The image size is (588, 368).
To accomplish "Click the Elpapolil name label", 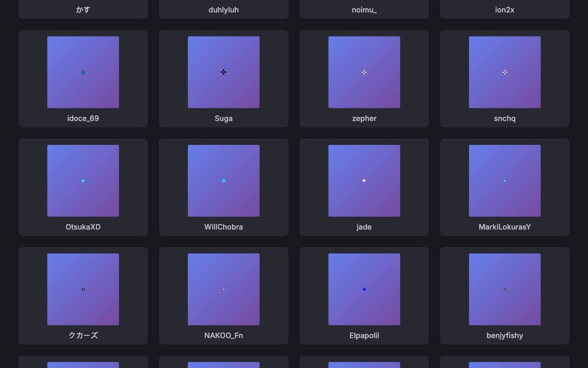I will 364,336.
